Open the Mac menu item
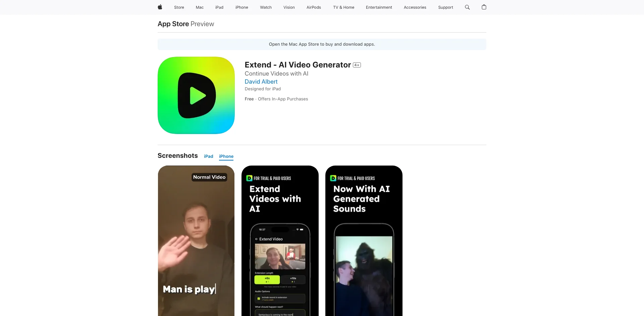This screenshot has width=644, height=316. pos(200,7)
